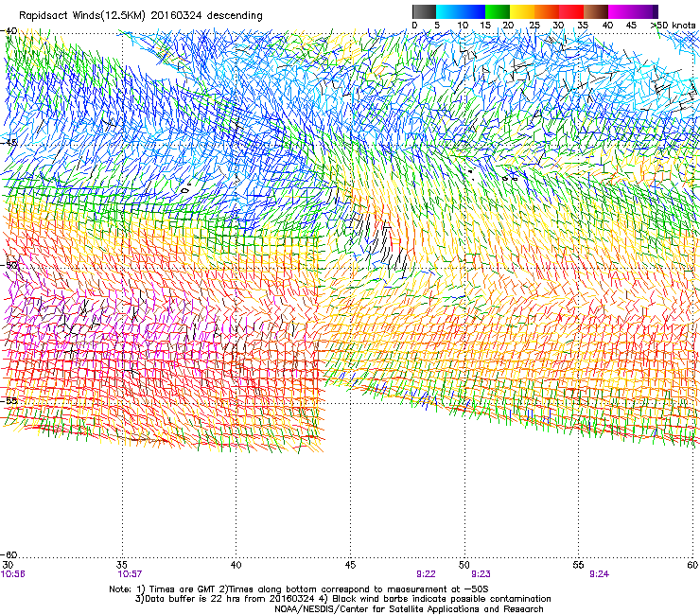This screenshot has width=700, height=615.
Task: Click the red 30–35 knots legend swatch
Action: click(571, 11)
